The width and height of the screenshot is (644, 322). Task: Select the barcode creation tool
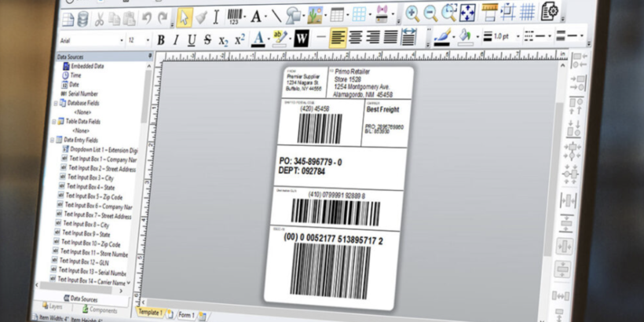pos(235,16)
